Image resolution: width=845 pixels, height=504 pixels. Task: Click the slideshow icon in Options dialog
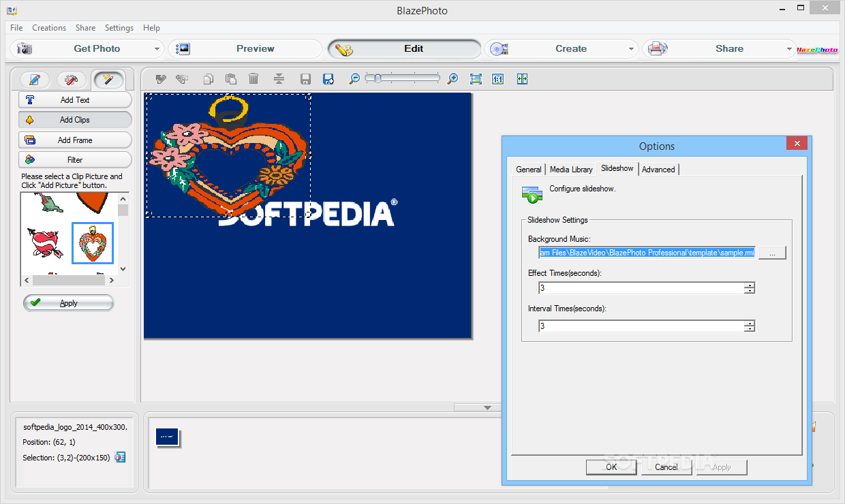532,194
